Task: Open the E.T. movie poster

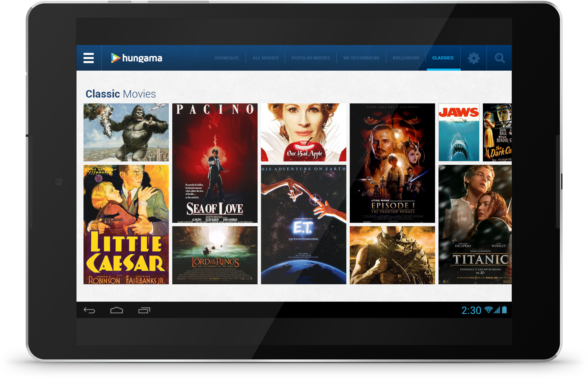Action: (x=303, y=224)
